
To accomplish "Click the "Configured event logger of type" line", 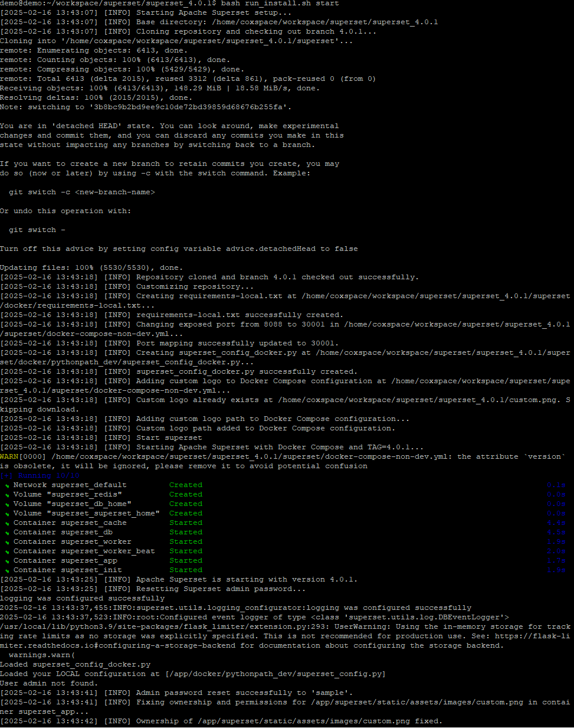I will 254,618.
